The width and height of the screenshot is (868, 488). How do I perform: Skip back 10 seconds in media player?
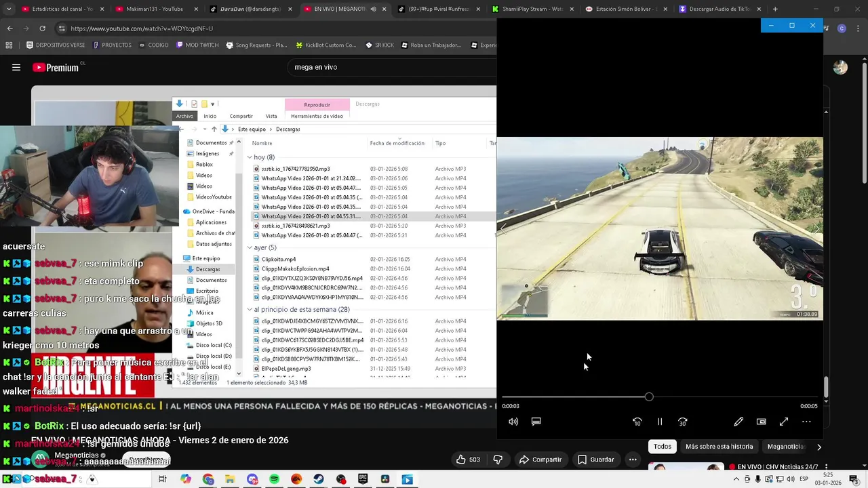[637, 422]
